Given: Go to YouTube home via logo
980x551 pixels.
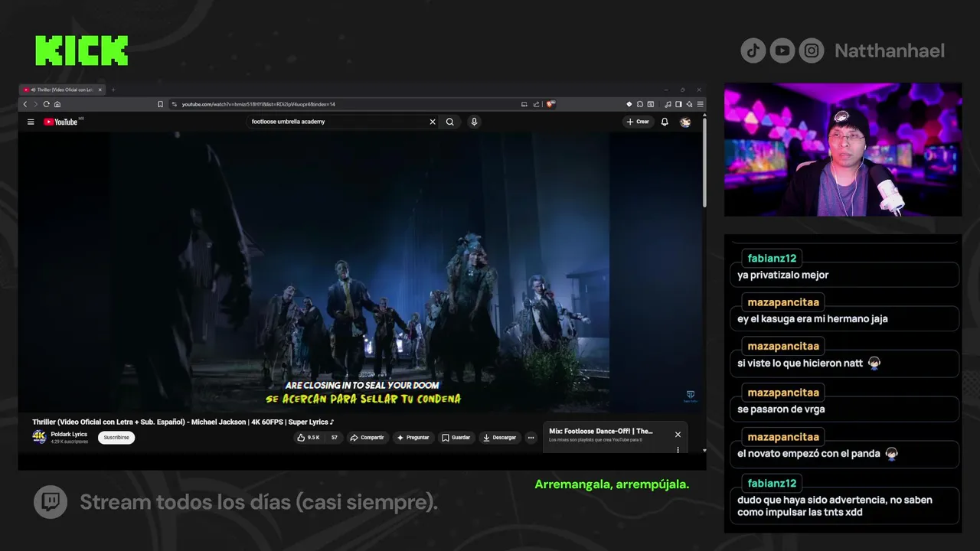Looking at the screenshot, I should pyautogui.click(x=60, y=122).
